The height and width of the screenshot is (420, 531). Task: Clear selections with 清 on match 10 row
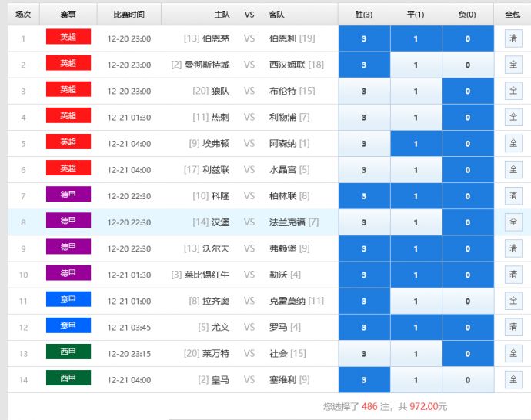[513, 275]
